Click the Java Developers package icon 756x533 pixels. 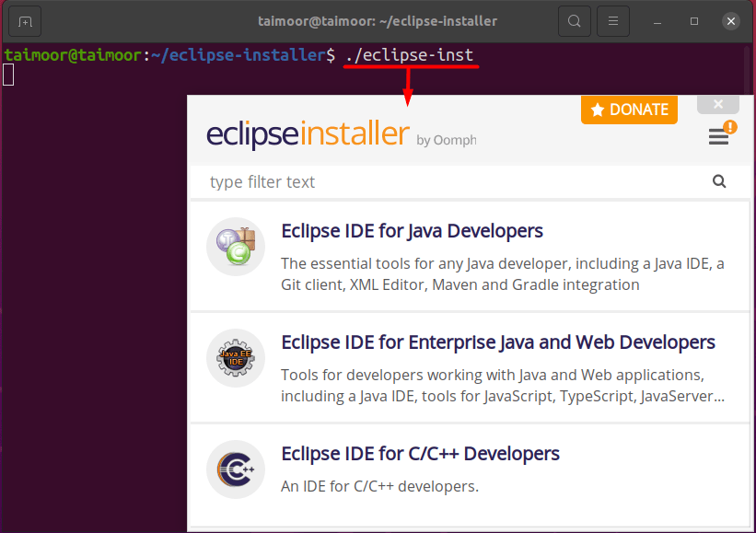[236, 247]
